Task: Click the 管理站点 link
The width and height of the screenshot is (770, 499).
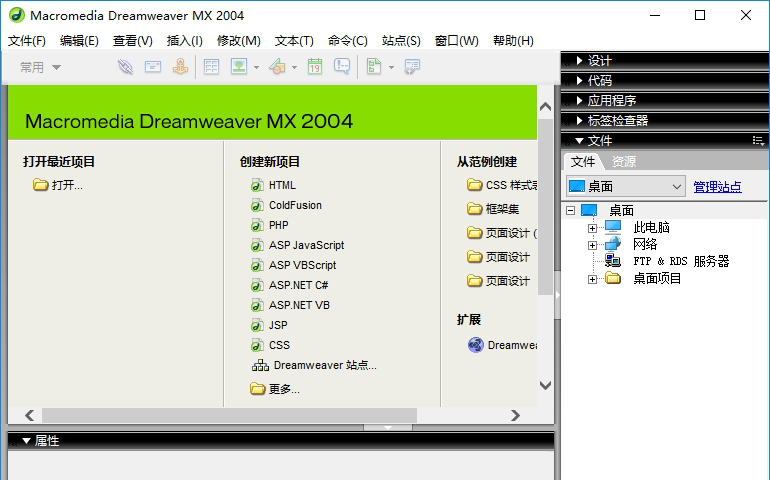Action: click(x=717, y=187)
